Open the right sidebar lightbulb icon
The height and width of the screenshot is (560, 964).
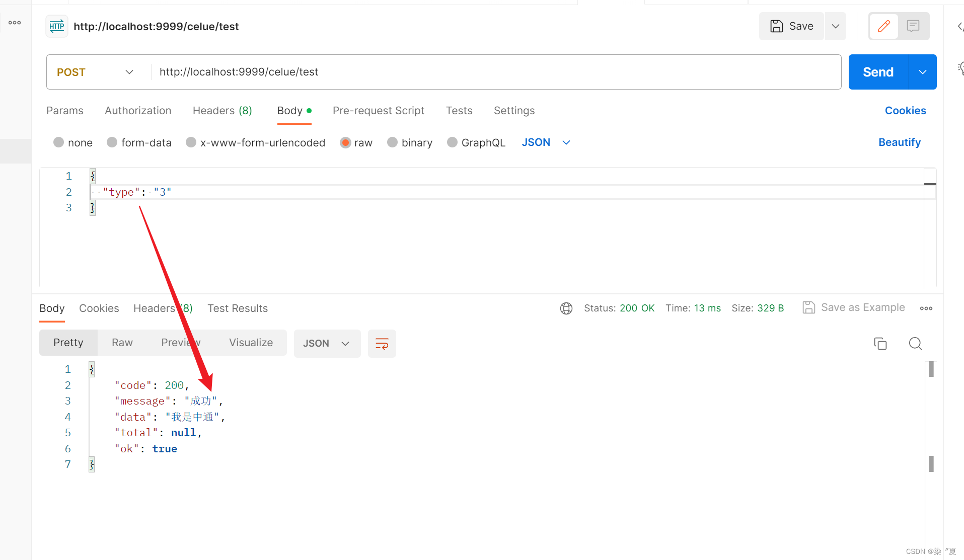pos(960,68)
